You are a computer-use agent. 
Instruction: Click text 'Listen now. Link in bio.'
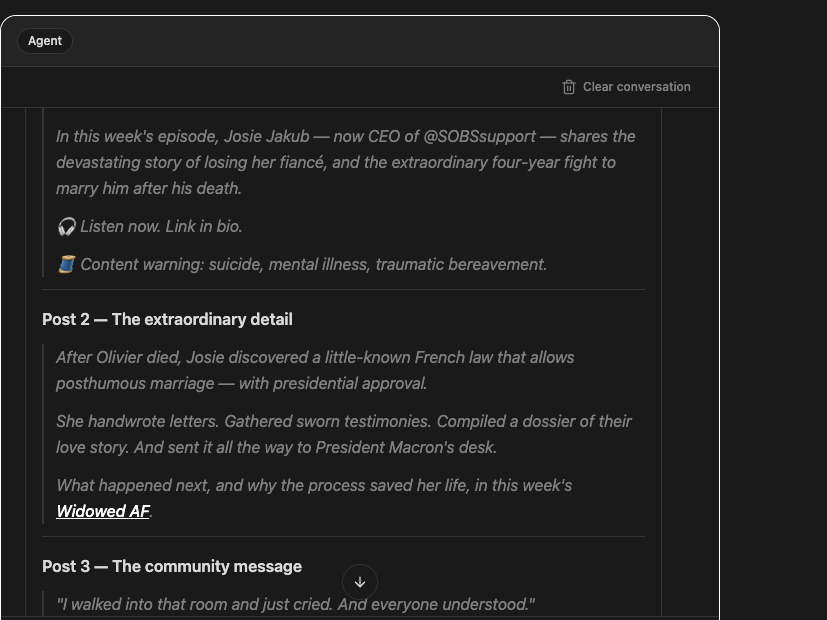coord(161,227)
